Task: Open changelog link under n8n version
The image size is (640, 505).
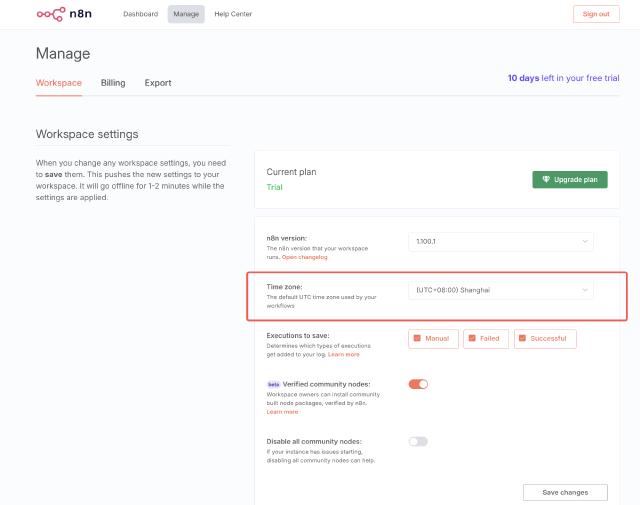Action: point(305,257)
